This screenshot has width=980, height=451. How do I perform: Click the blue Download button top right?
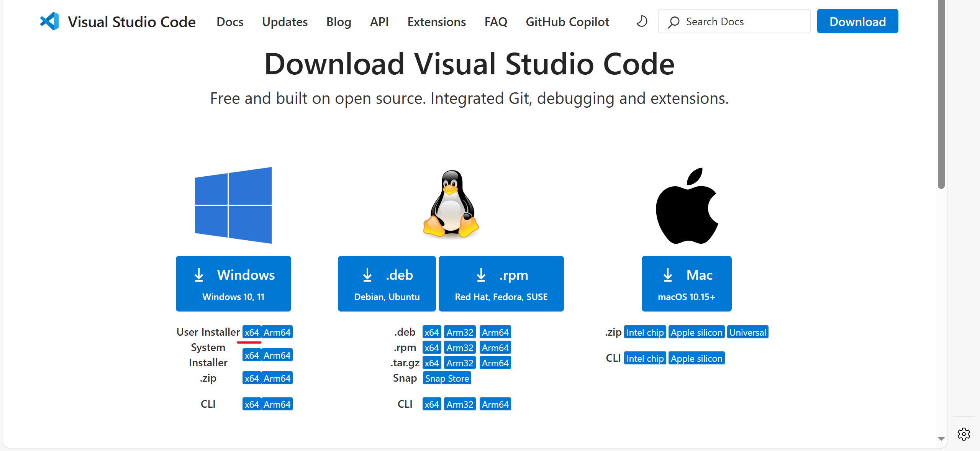[857, 21]
